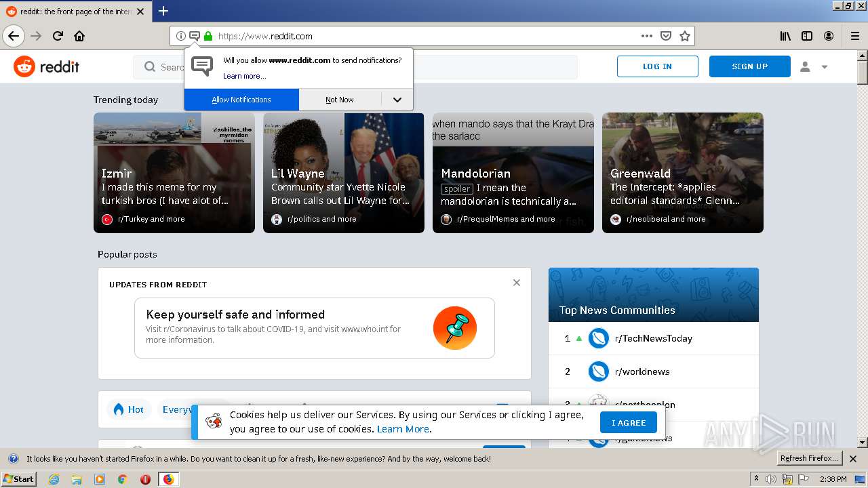Click the Reddit logo
The image size is (868, 488).
tap(47, 66)
